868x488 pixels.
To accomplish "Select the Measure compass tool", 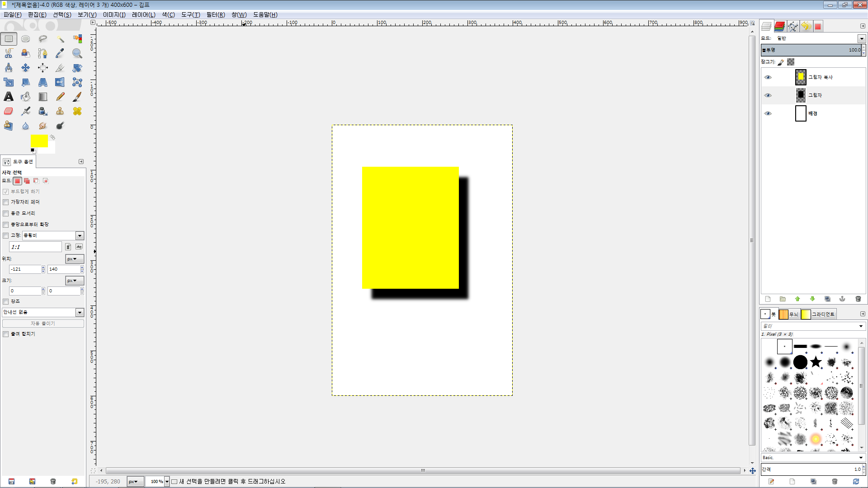I will [x=9, y=68].
